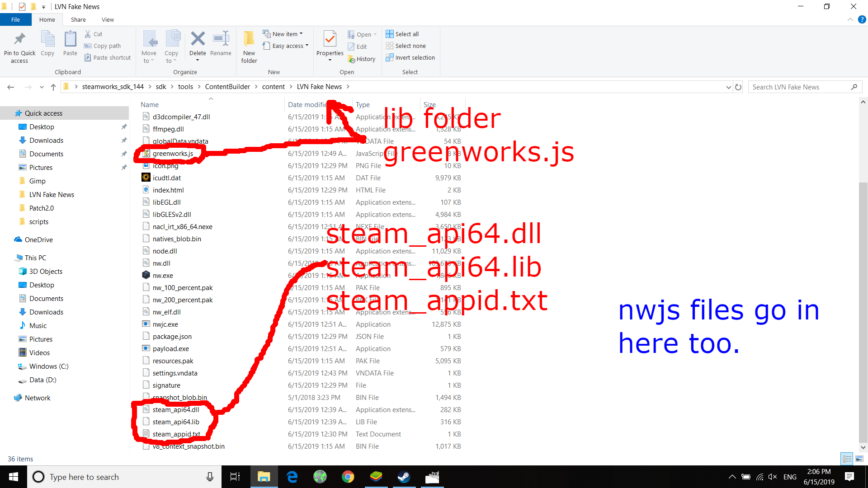Click History in the ribbon
The height and width of the screenshot is (488, 868).
tap(362, 59)
